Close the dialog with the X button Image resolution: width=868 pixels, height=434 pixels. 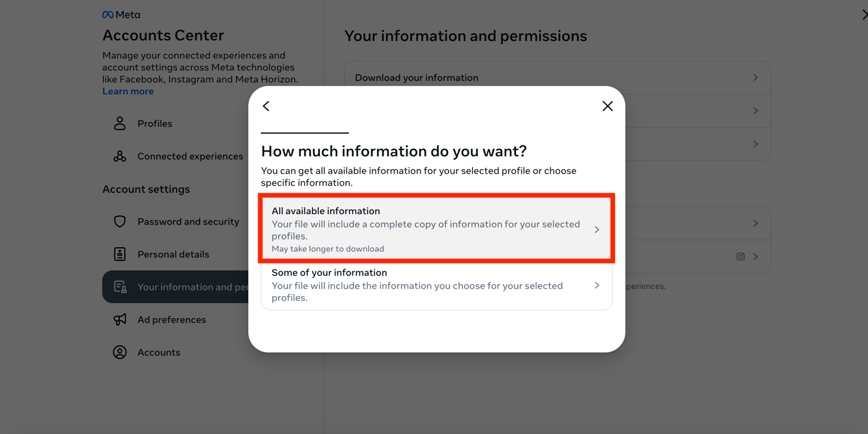607,106
